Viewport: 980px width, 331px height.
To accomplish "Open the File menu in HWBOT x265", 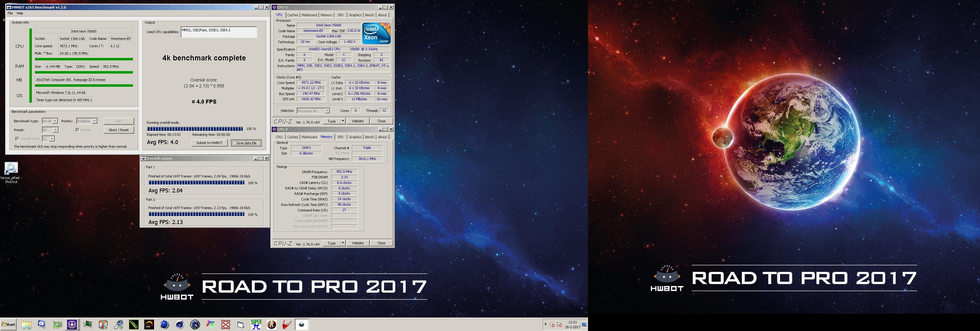I will tap(10, 13).
